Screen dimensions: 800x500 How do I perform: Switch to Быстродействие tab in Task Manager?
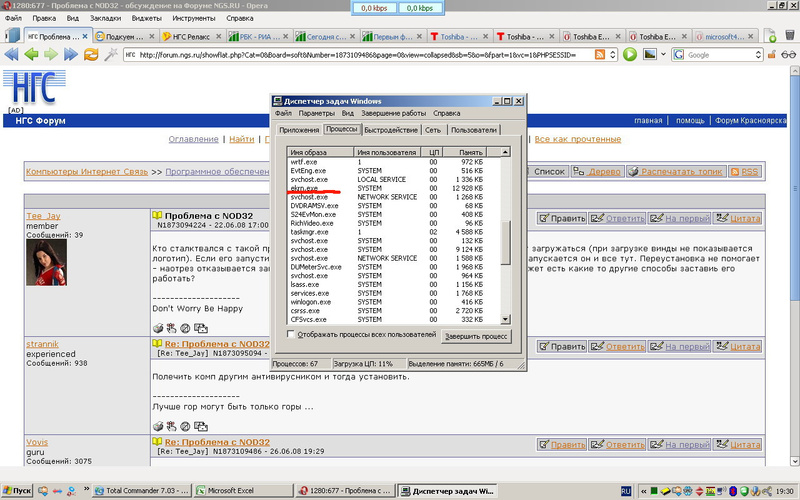click(x=390, y=130)
